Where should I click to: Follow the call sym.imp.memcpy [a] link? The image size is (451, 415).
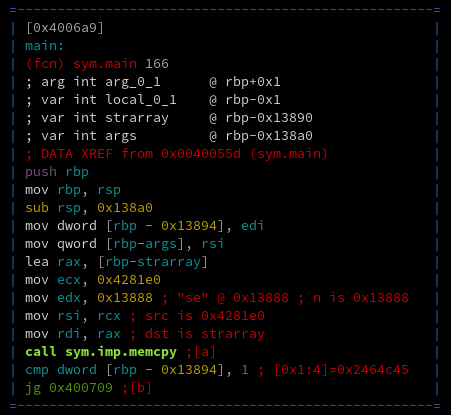[x=121, y=352]
